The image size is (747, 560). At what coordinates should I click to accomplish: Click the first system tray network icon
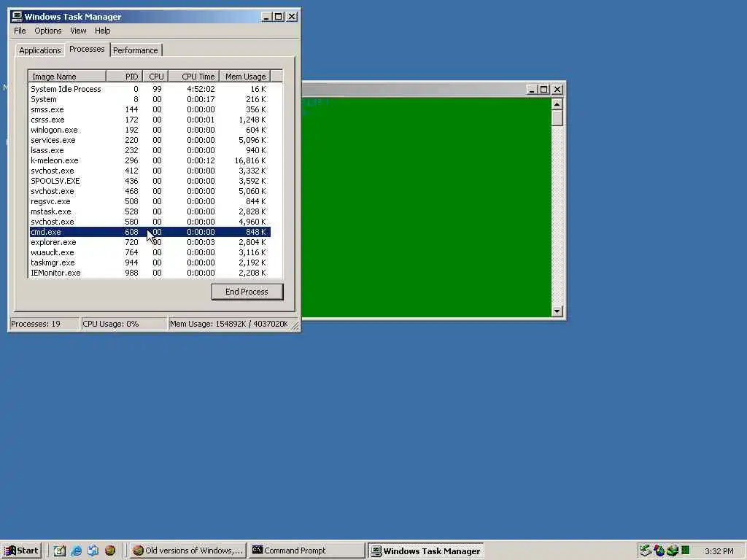tap(646, 551)
